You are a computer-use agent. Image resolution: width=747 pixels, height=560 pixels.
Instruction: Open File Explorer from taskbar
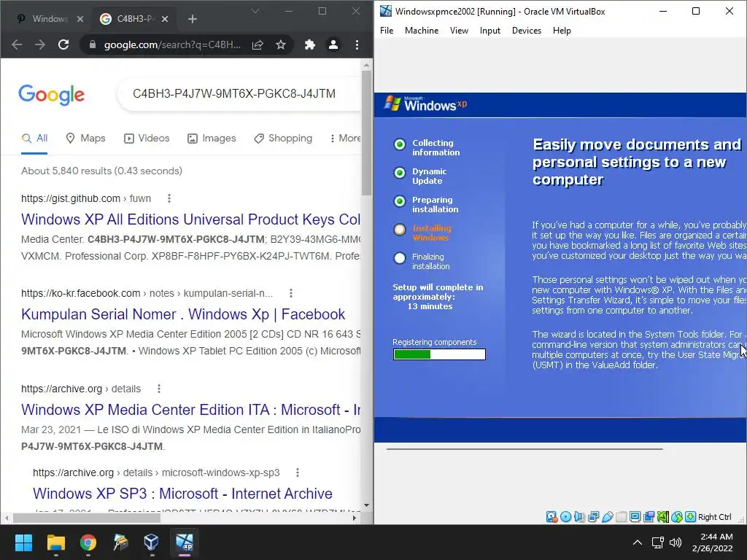[55, 542]
